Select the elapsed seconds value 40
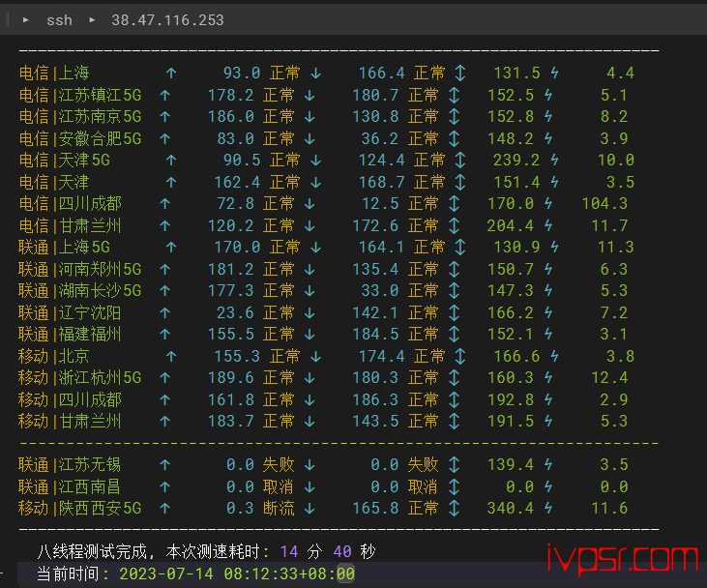The image size is (707, 588). 342,551
